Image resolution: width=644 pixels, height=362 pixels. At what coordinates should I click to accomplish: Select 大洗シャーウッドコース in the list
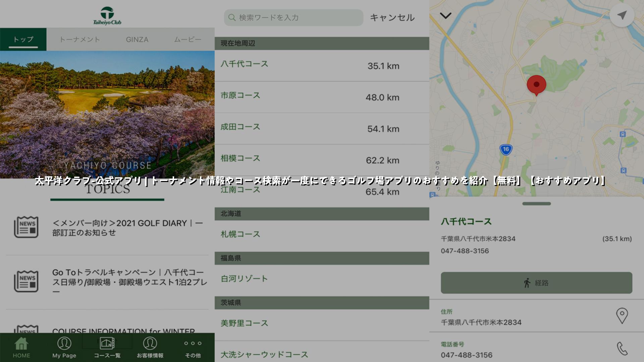(322, 352)
